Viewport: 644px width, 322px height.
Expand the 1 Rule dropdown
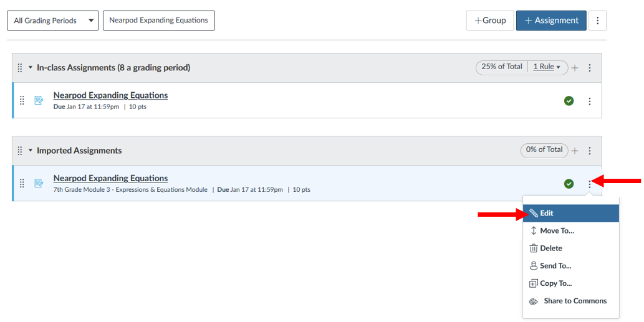tap(547, 67)
